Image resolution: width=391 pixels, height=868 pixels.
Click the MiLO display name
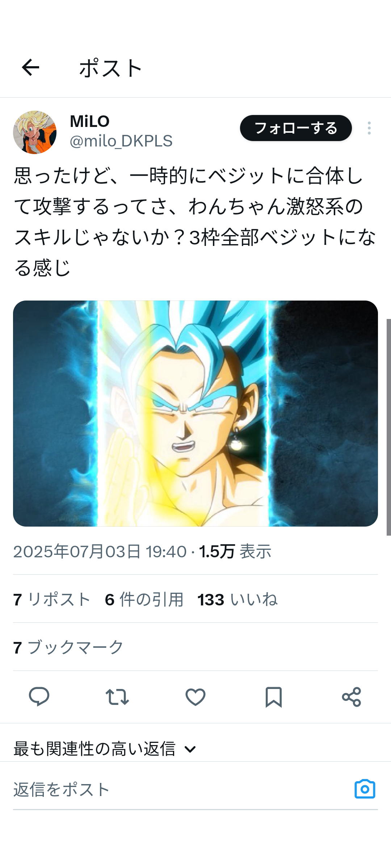click(89, 122)
